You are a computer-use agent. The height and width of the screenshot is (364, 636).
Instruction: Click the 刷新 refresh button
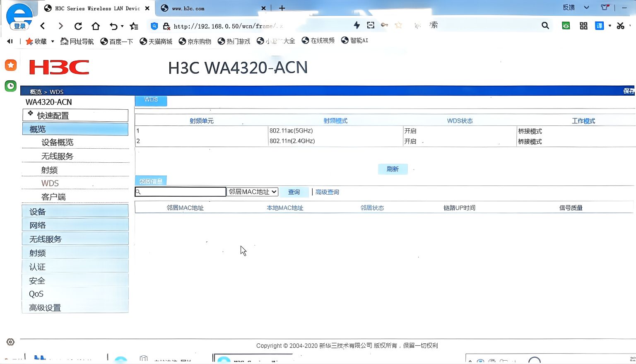coord(393,169)
